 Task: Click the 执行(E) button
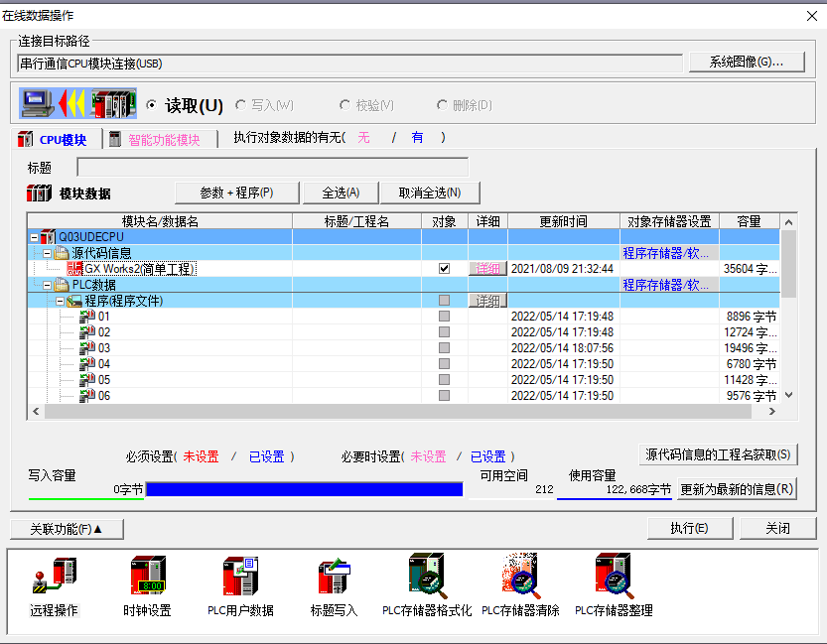pos(689,528)
